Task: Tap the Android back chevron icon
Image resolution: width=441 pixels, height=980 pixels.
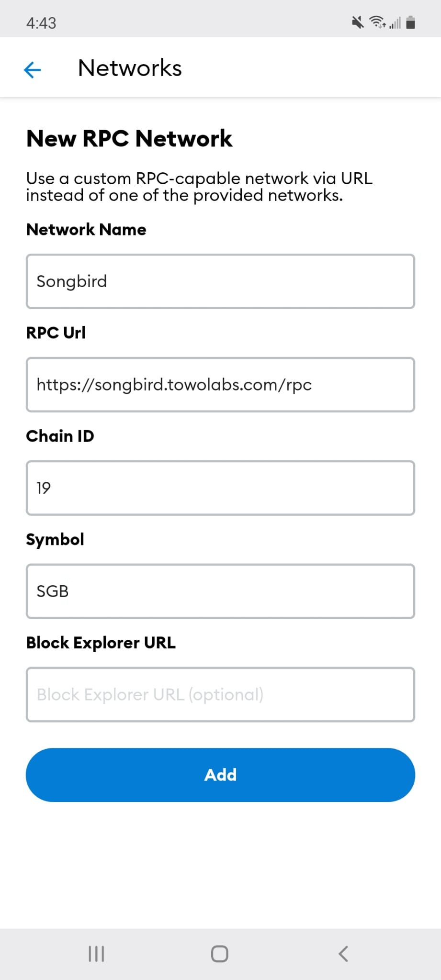Action: tap(343, 954)
